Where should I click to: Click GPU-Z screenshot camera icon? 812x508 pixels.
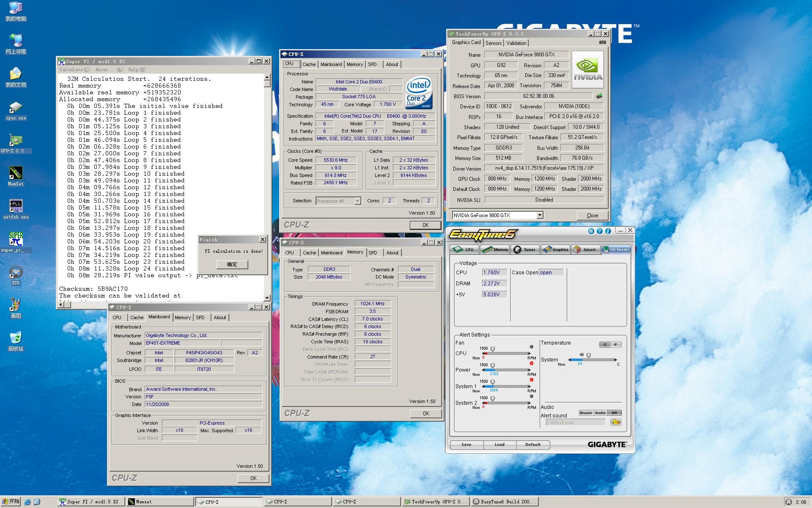click(603, 42)
